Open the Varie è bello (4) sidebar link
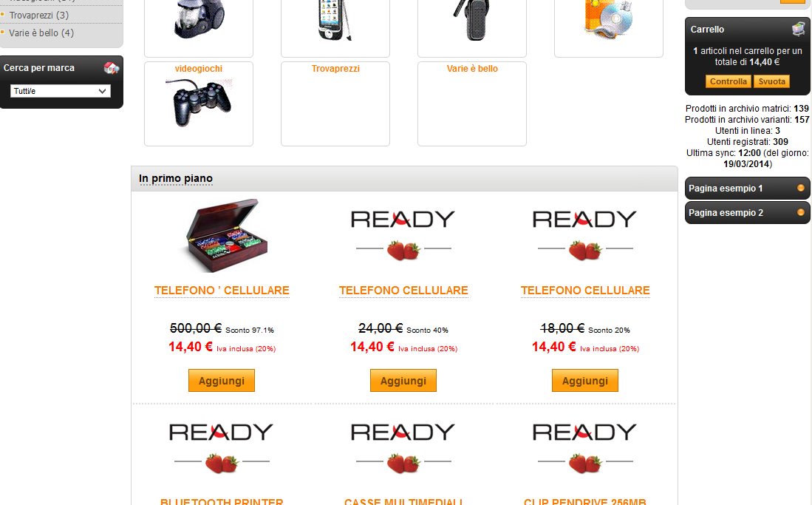 [x=41, y=33]
